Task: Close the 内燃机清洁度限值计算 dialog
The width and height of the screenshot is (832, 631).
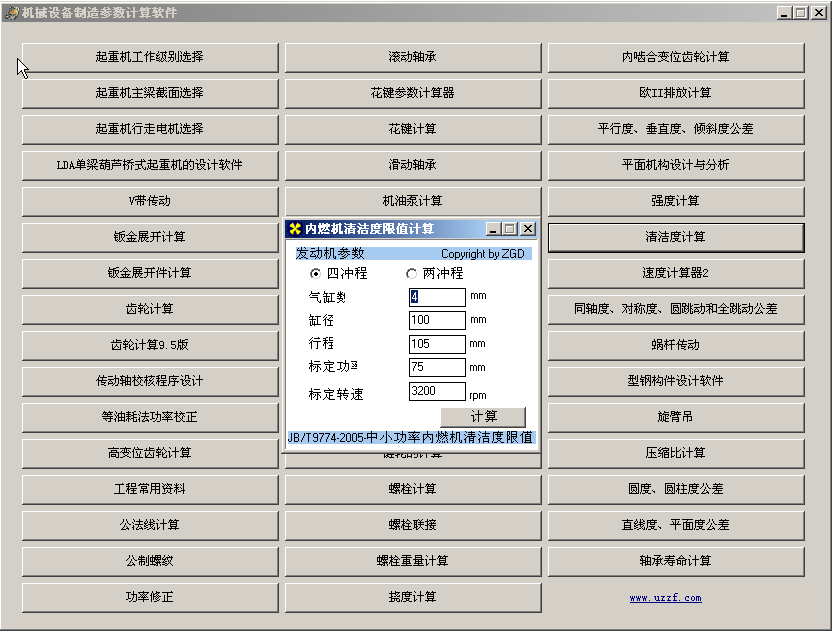Action: (528, 229)
